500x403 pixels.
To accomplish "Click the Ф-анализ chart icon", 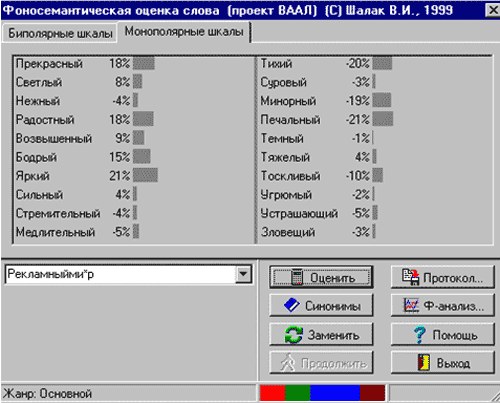I will [411, 305].
